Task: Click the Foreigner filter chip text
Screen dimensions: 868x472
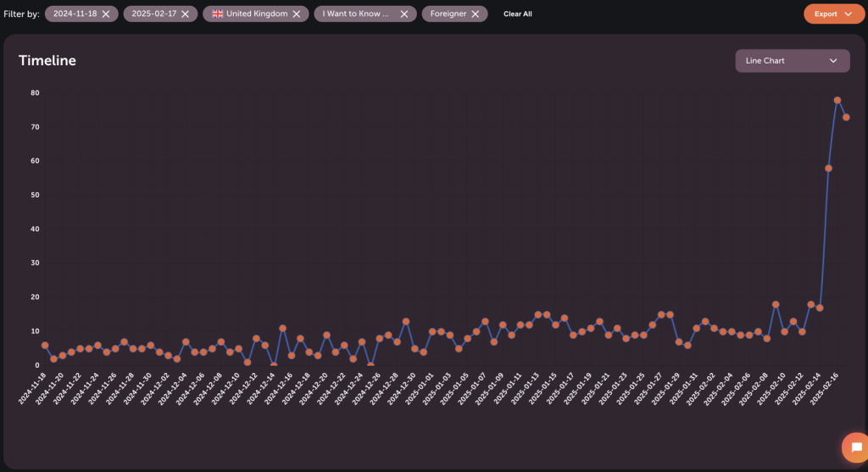Action: tap(448, 14)
